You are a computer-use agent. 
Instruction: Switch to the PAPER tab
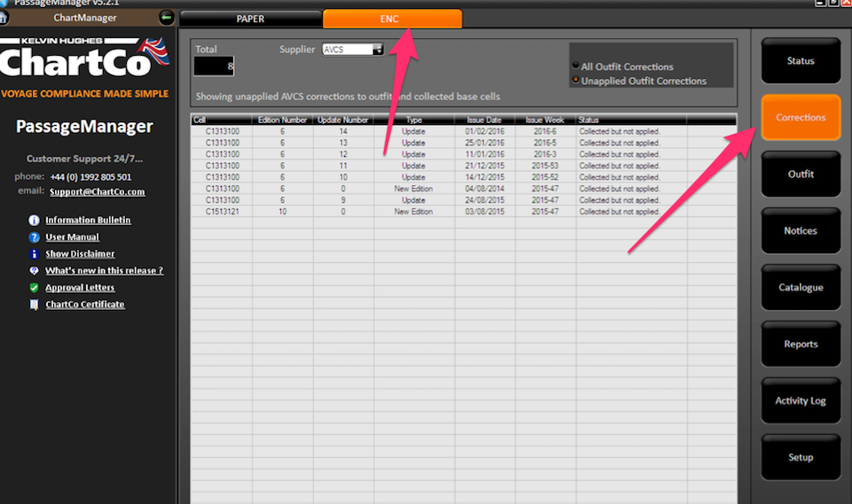point(251,19)
